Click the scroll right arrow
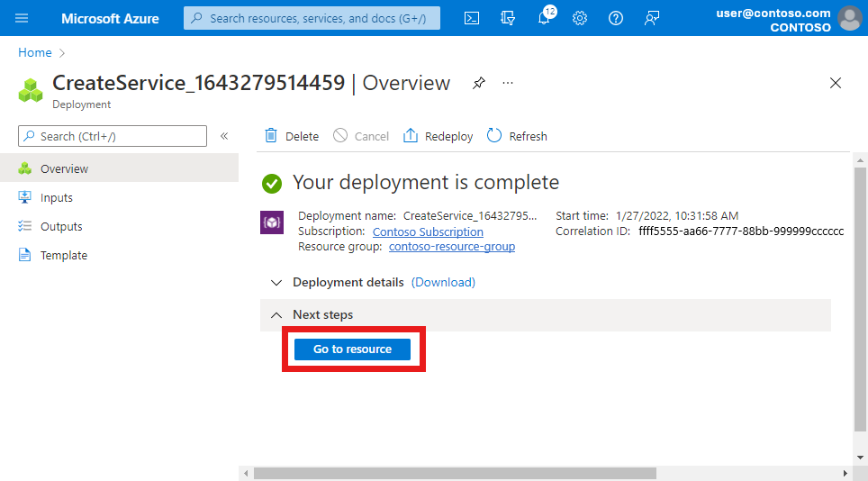The height and width of the screenshot is (481, 868). 845,473
